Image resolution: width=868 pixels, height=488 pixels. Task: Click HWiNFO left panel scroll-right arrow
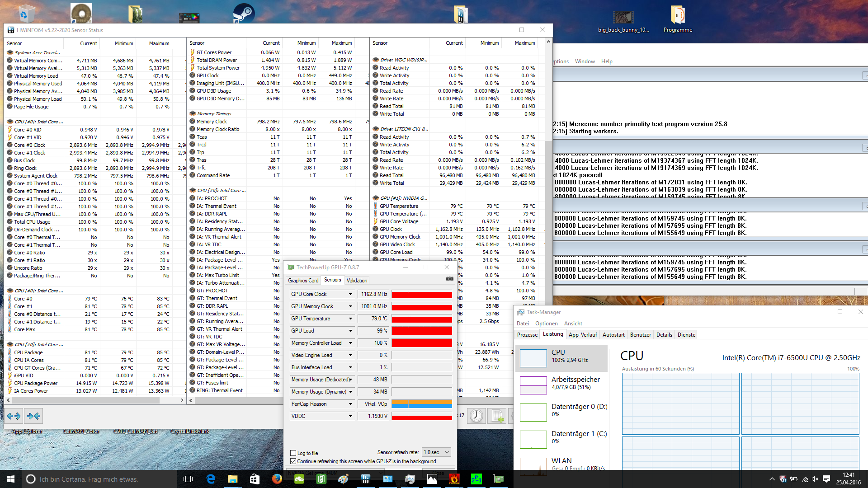tap(182, 400)
